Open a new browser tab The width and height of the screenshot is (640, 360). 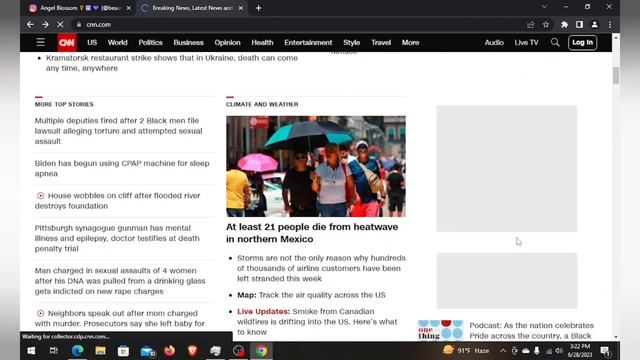click(258, 8)
